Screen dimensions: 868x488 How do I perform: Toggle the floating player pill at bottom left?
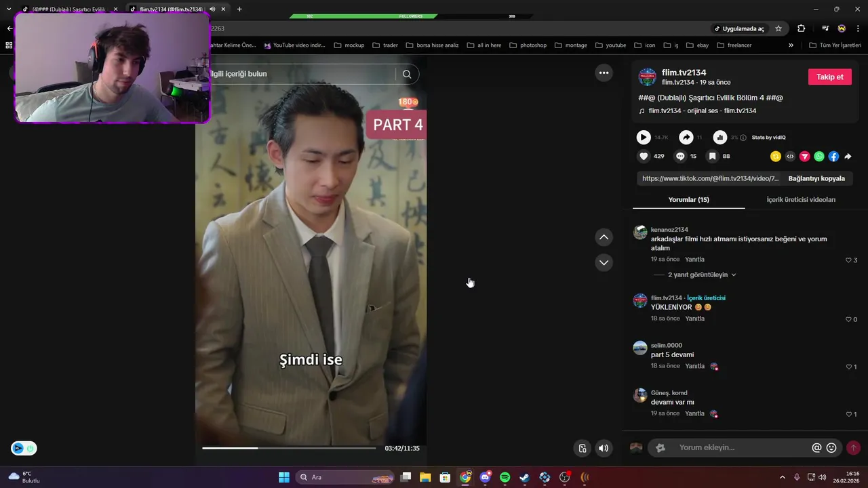click(24, 448)
